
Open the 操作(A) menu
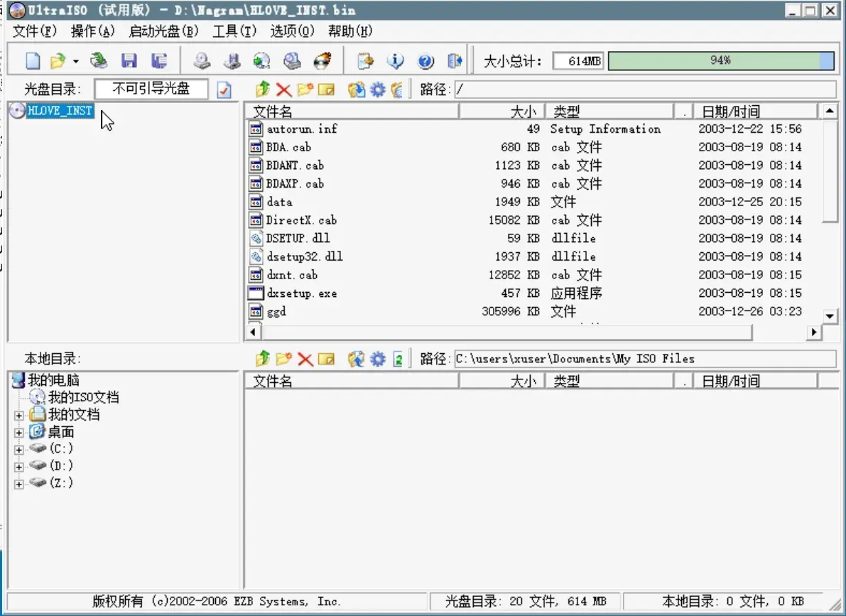click(x=93, y=31)
